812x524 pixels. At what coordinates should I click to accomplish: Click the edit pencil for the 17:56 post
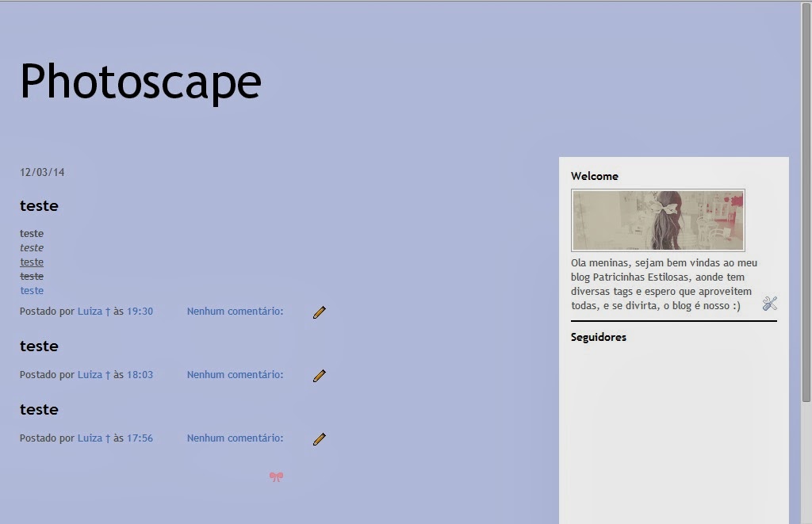click(x=320, y=439)
